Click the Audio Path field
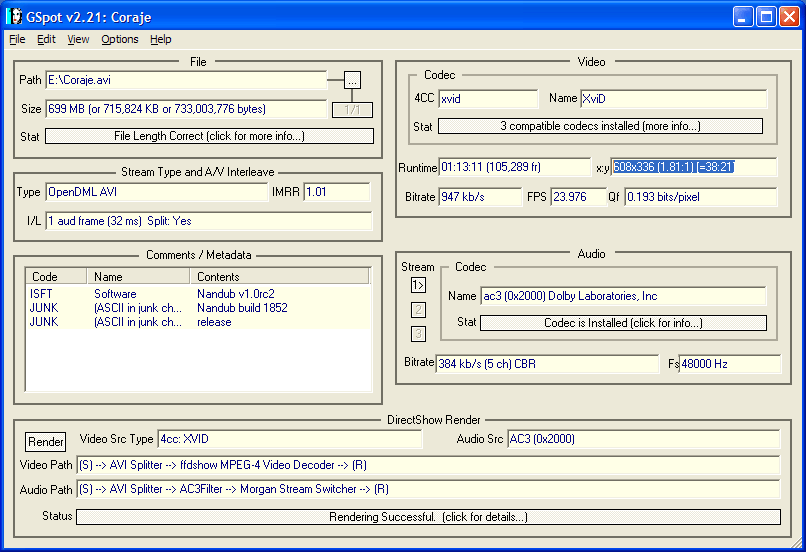The width and height of the screenshot is (806, 552). tap(428, 489)
